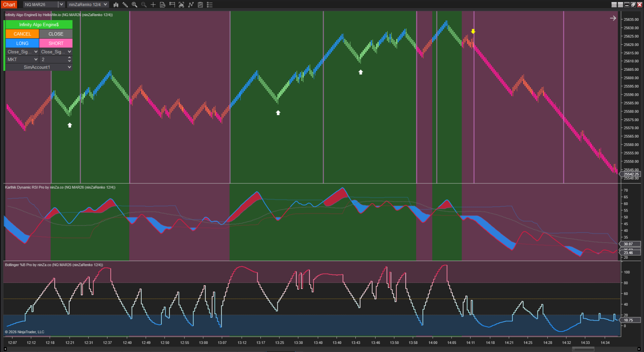This screenshot has width=644, height=352.
Task: Increase the order quantity with up arrow
Action: (69, 58)
